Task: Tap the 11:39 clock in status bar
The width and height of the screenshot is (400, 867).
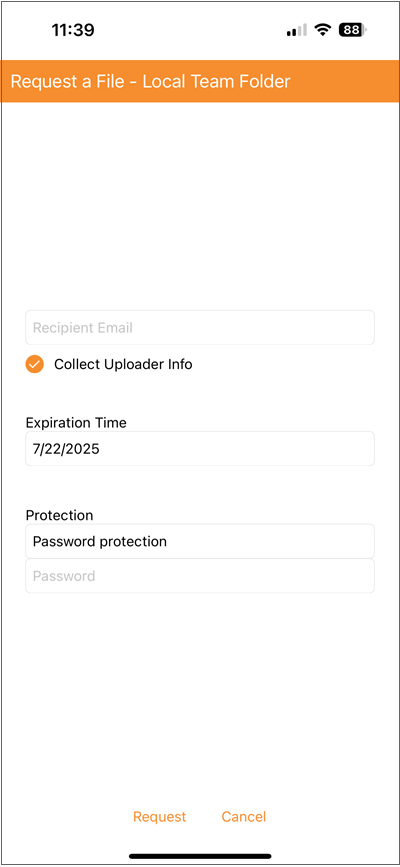Action: (x=73, y=30)
